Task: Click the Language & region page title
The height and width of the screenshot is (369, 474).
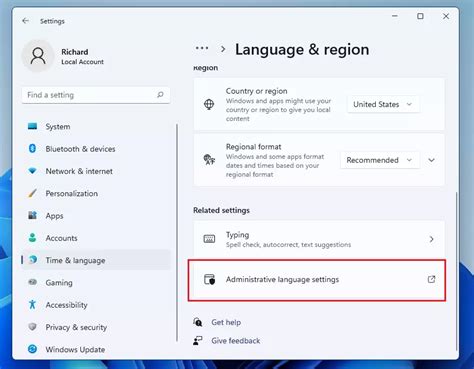Action: click(x=302, y=50)
